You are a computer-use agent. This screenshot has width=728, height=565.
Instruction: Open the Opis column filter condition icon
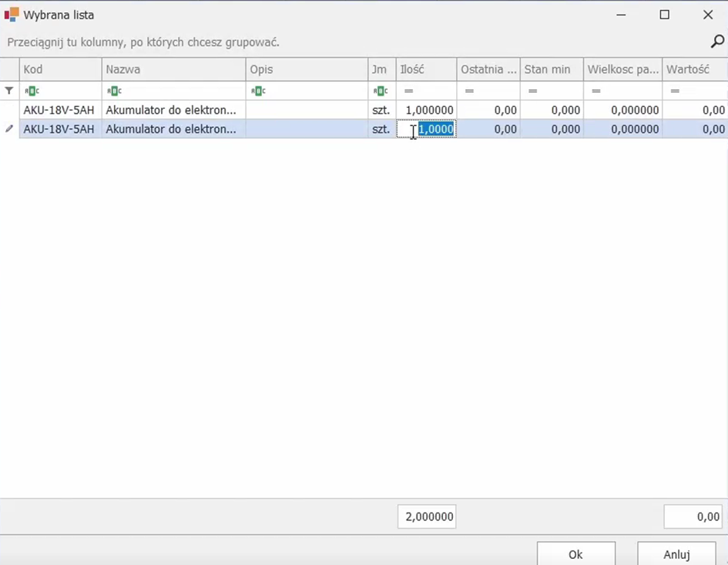(x=257, y=91)
